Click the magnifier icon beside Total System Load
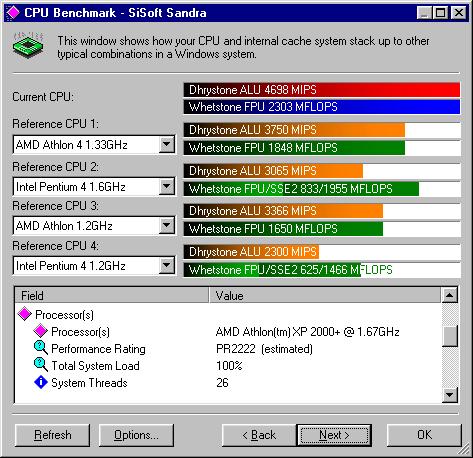Image resolution: width=473 pixels, height=458 pixels. 41,365
